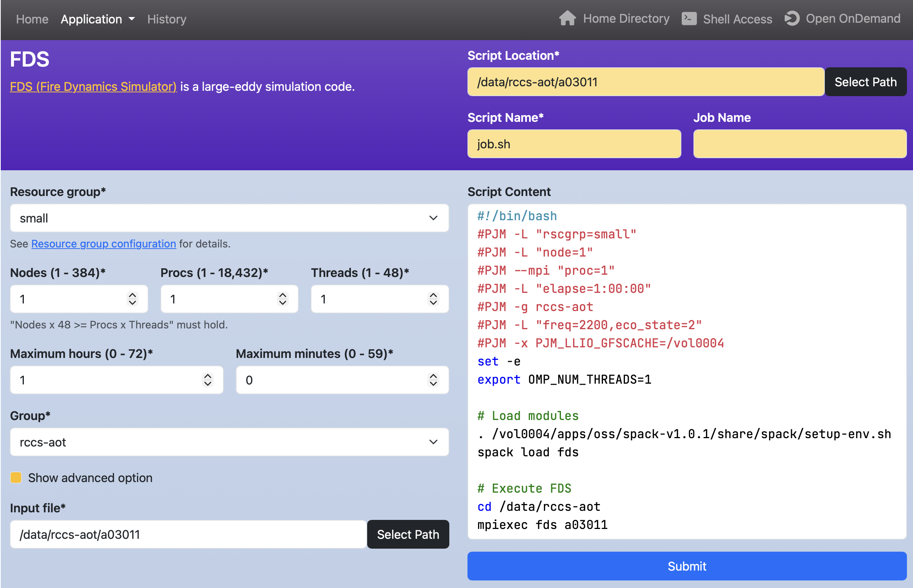
Task: Click the Maximum minutes stepper arrows
Action: 433,380
